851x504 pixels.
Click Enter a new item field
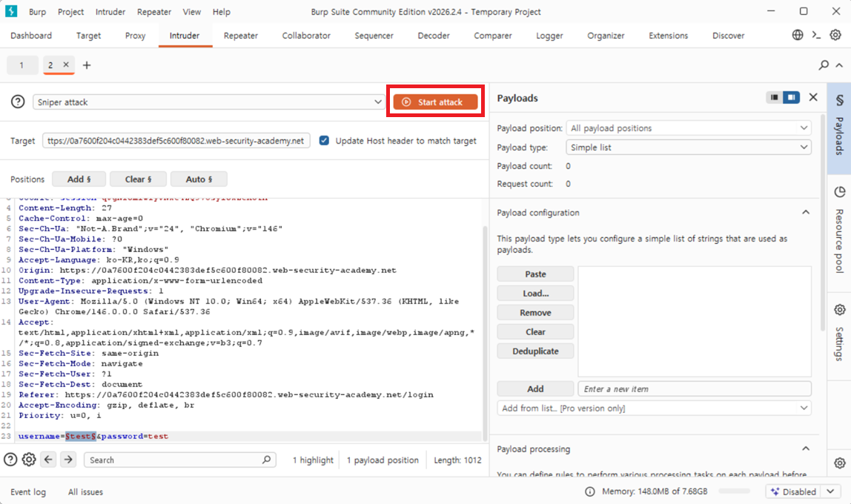[695, 388]
